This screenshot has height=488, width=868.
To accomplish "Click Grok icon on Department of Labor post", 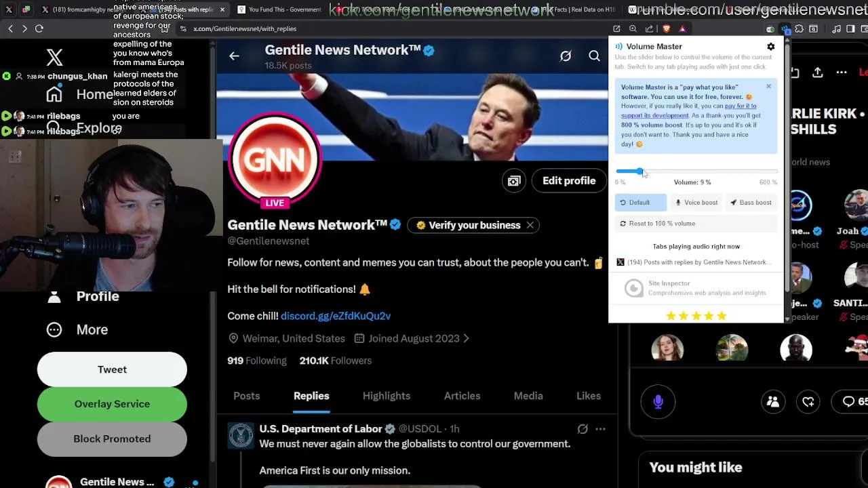I will pos(583,429).
